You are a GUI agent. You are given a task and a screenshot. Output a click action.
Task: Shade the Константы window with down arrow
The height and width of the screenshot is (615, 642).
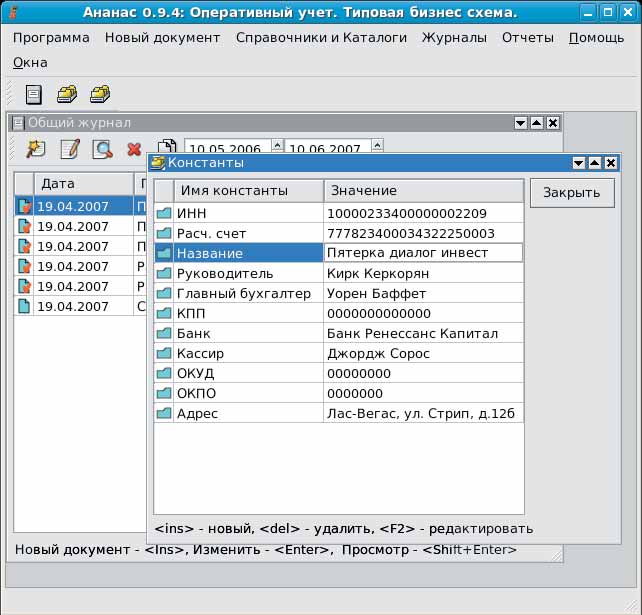tap(579, 163)
